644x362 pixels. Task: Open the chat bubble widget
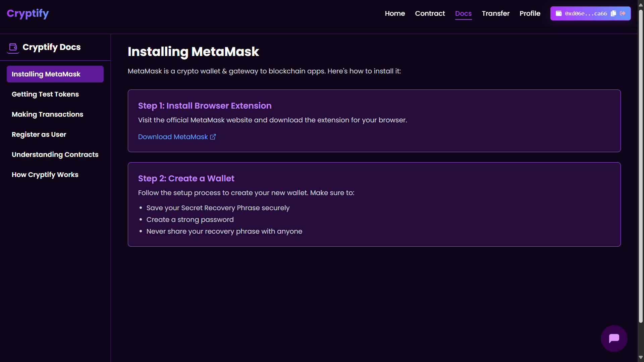pos(614,338)
